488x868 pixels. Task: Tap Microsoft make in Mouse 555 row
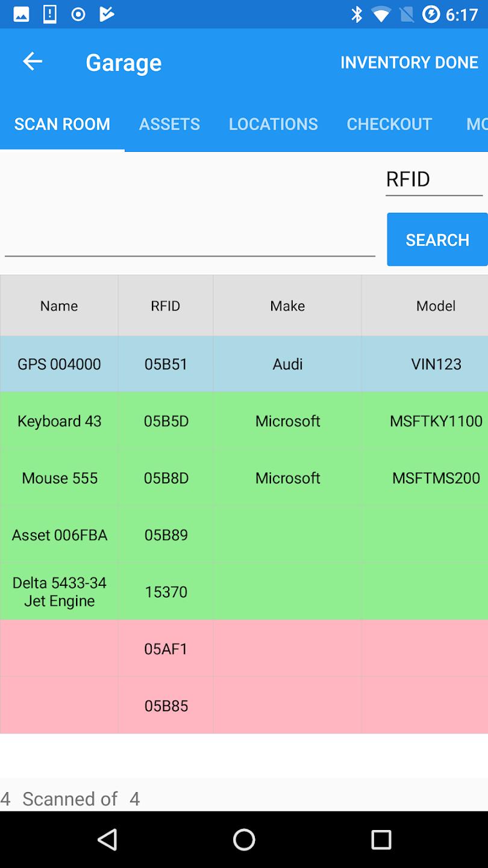pos(287,478)
